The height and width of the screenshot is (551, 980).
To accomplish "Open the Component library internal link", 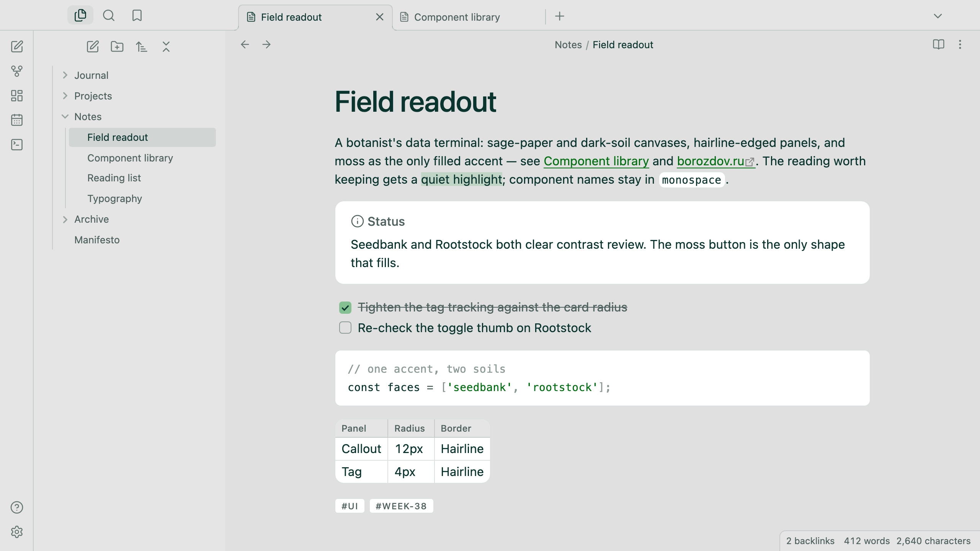I will (x=596, y=161).
